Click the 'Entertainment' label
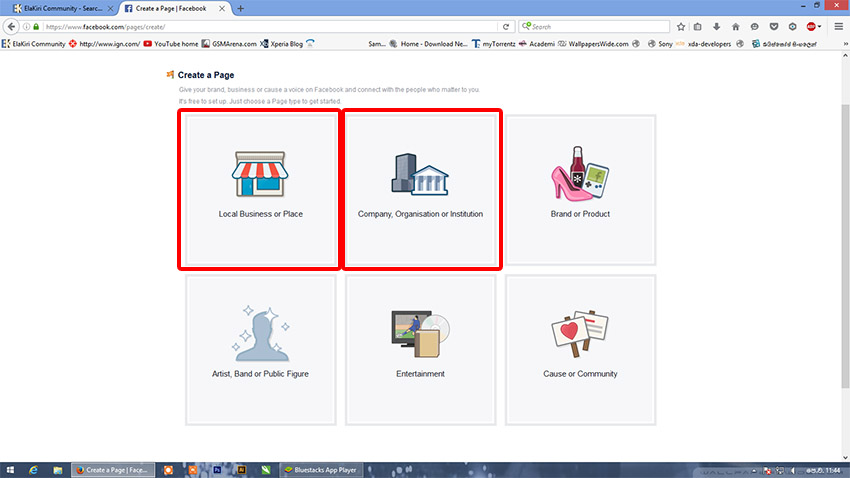 [x=420, y=374]
